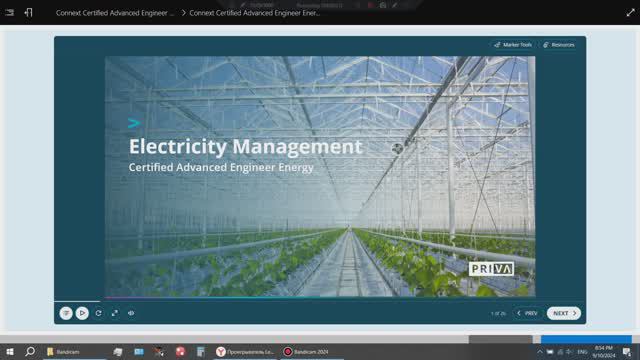Open Windows taskbar search
This screenshot has height=360, width=640.
[30, 352]
